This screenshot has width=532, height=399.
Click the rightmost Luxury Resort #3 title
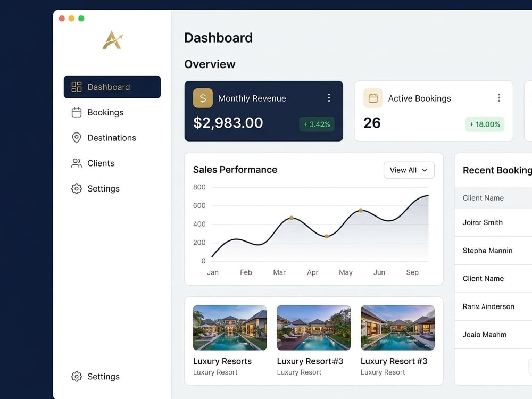tap(394, 361)
